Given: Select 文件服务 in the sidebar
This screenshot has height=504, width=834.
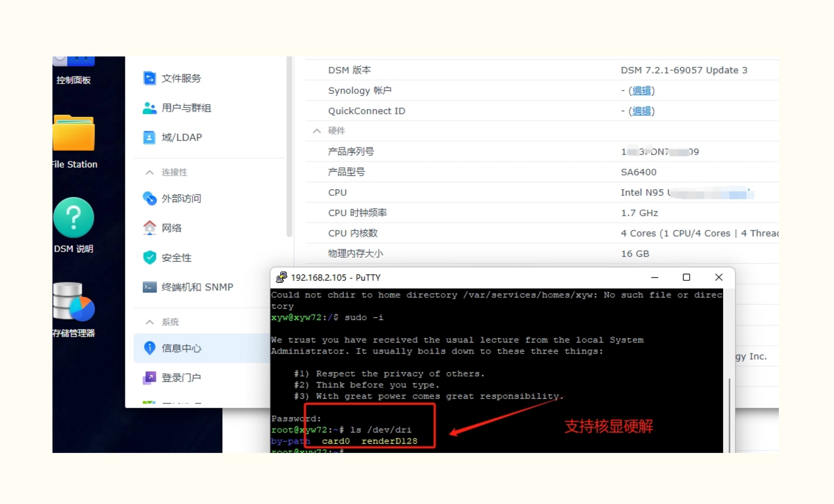Looking at the screenshot, I should tap(181, 79).
